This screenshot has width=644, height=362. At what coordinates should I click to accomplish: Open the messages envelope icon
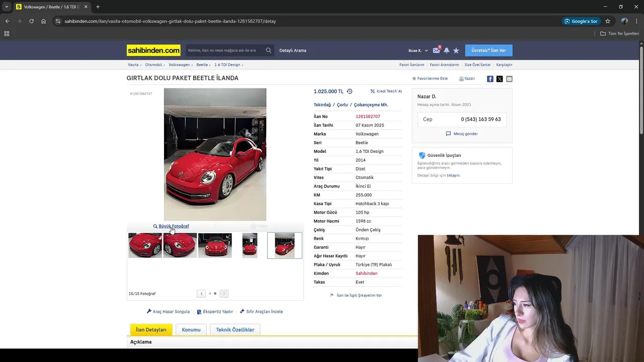point(436,50)
